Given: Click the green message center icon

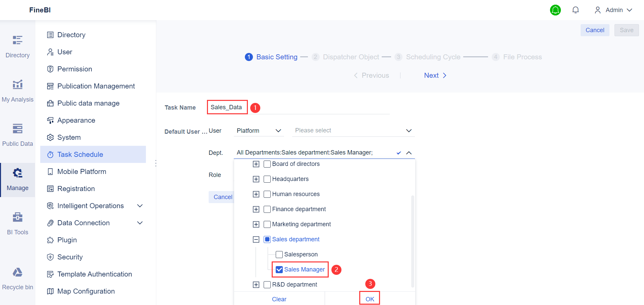Looking at the screenshot, I should pos(555,10).
